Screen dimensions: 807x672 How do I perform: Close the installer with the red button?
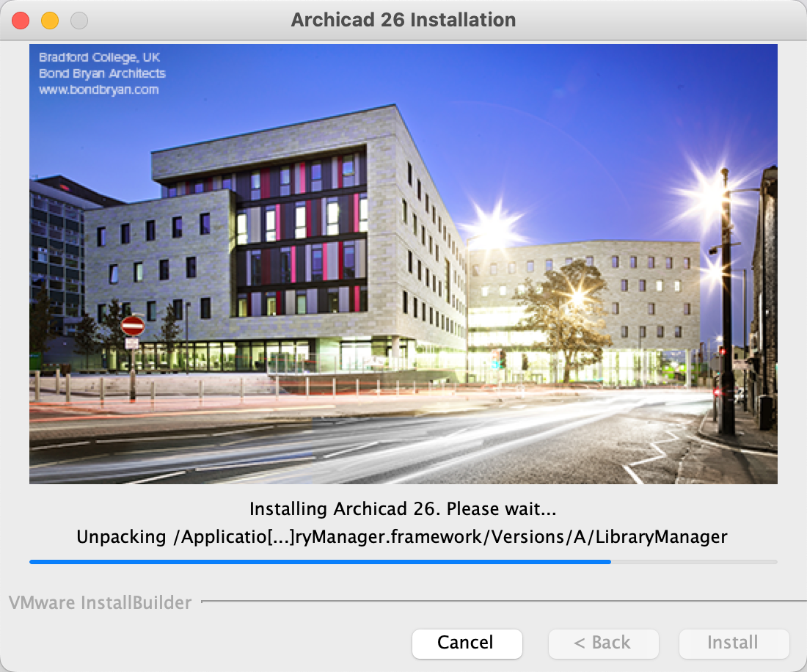21,21
